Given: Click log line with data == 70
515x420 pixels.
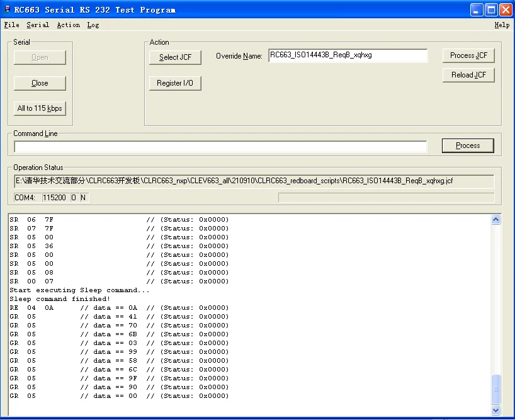Looking at the screenshot, I should pyautogui.click(x=119, y=326).
